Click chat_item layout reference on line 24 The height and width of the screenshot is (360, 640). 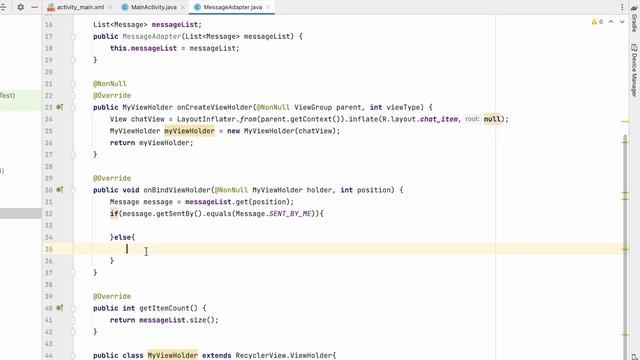click(438, 119)
